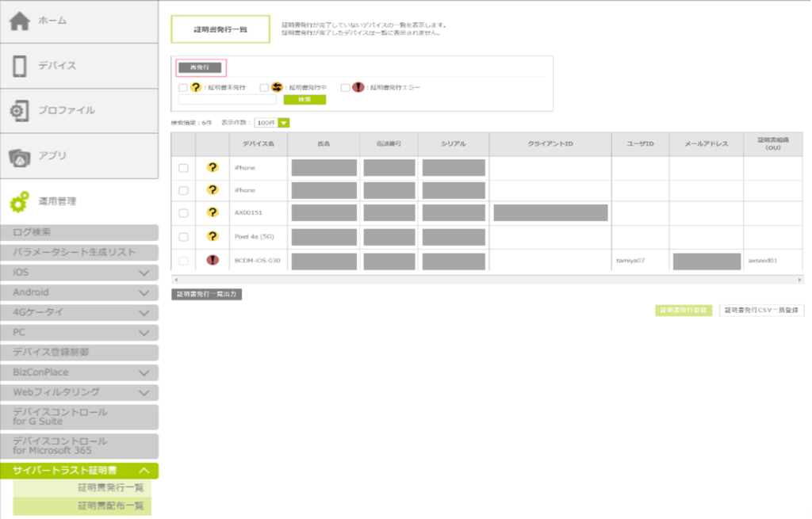The width and height of the screenshot is (812, 519).
Task: Click the Profile gear icon
Action: point(20,112)
